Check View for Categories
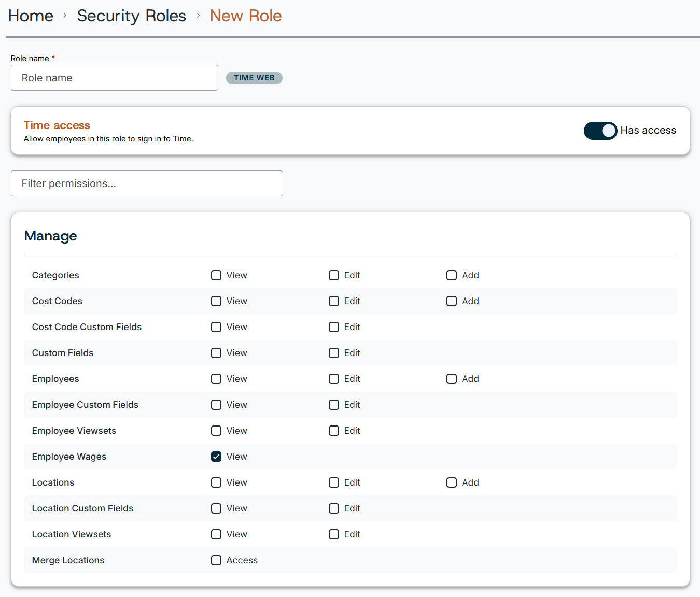700x597 pixels. pos(216,275)
